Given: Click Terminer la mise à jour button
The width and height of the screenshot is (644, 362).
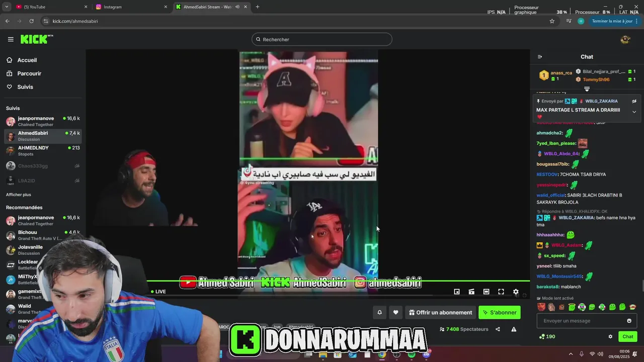Looking at the screenshot, I should tap(611, 21).
